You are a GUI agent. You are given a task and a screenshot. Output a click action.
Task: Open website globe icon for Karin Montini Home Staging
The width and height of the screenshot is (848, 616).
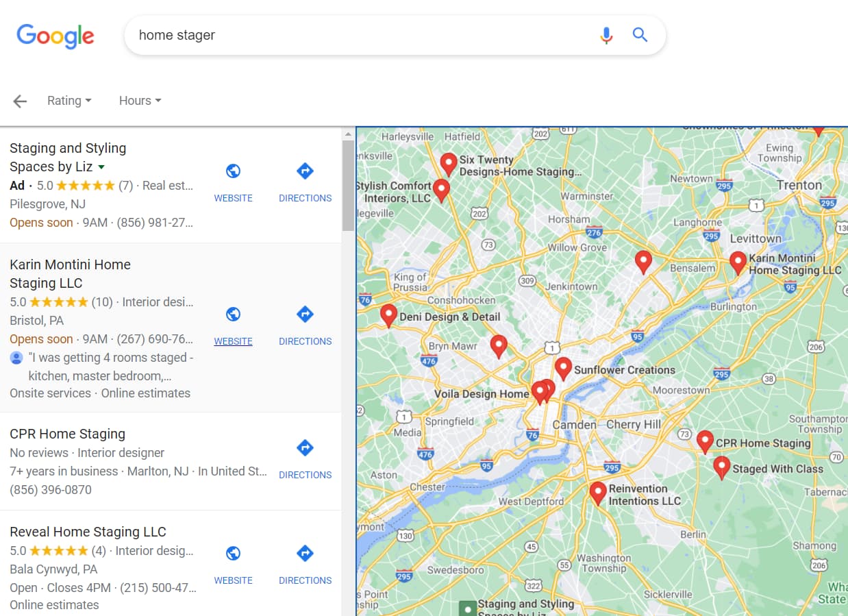click(233, 315)
